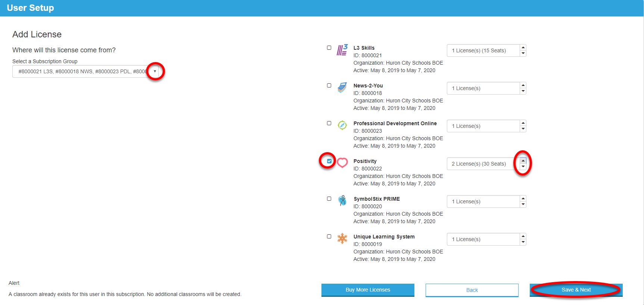This screenshot has width=644, height=305.
Task: Uncheck the Positivity license checkbox
Action: 329,161
